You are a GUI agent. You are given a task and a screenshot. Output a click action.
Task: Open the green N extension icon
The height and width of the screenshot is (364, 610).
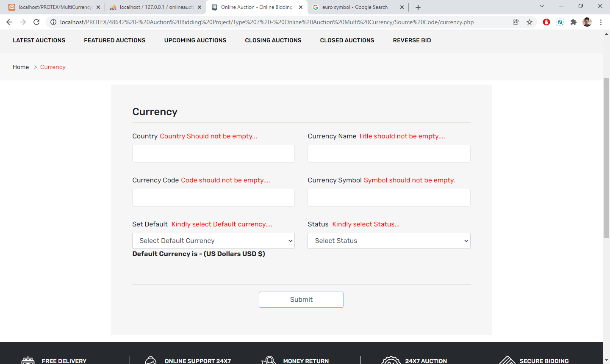point(560,22)
